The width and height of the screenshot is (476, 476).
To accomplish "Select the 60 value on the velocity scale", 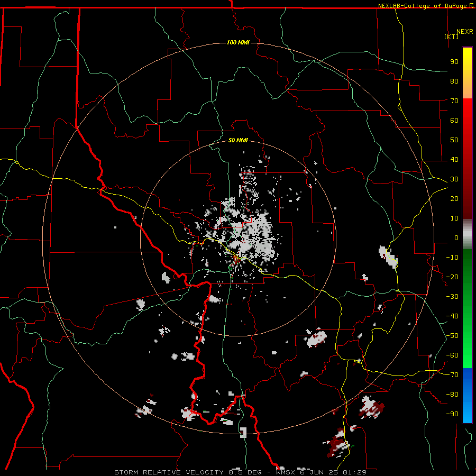I will coord(454,121).
